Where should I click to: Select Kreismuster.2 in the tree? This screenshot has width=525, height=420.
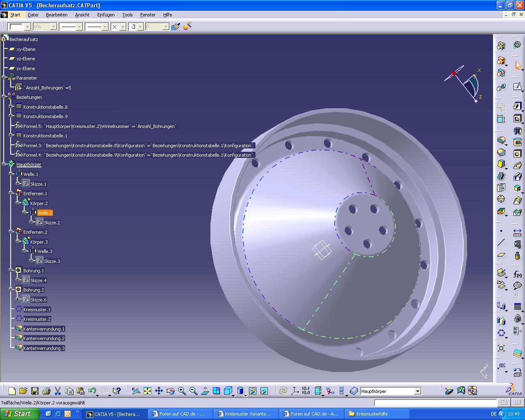[x=37, y=319]
